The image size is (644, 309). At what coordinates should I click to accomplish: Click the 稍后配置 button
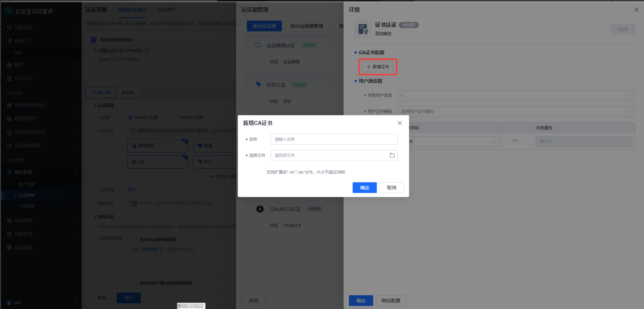[391, 301]
